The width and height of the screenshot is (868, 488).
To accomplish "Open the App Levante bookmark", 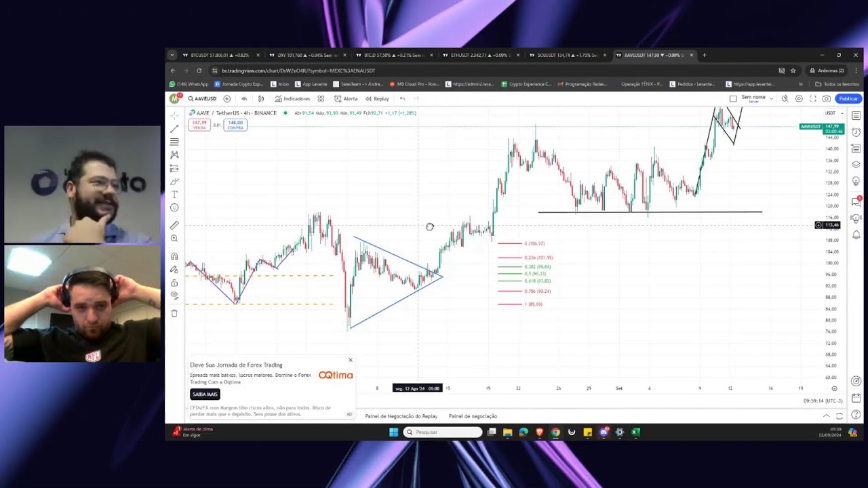I will [x=311, y=84].
